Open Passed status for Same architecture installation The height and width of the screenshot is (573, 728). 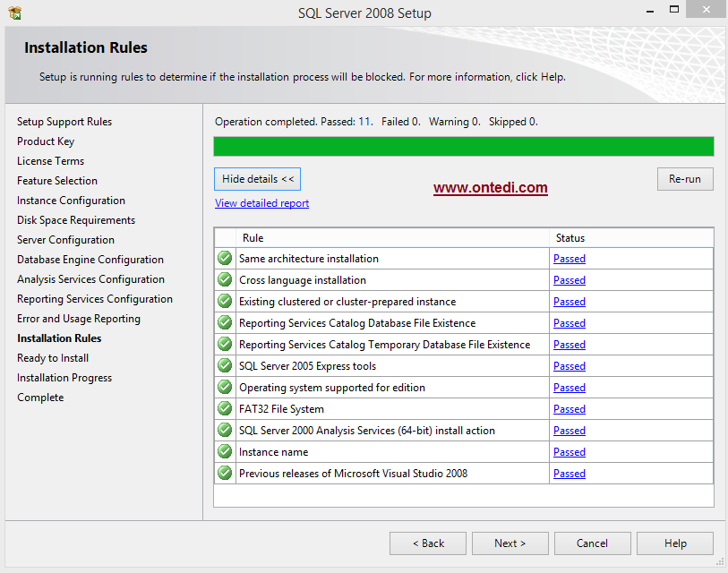point(570,259)
